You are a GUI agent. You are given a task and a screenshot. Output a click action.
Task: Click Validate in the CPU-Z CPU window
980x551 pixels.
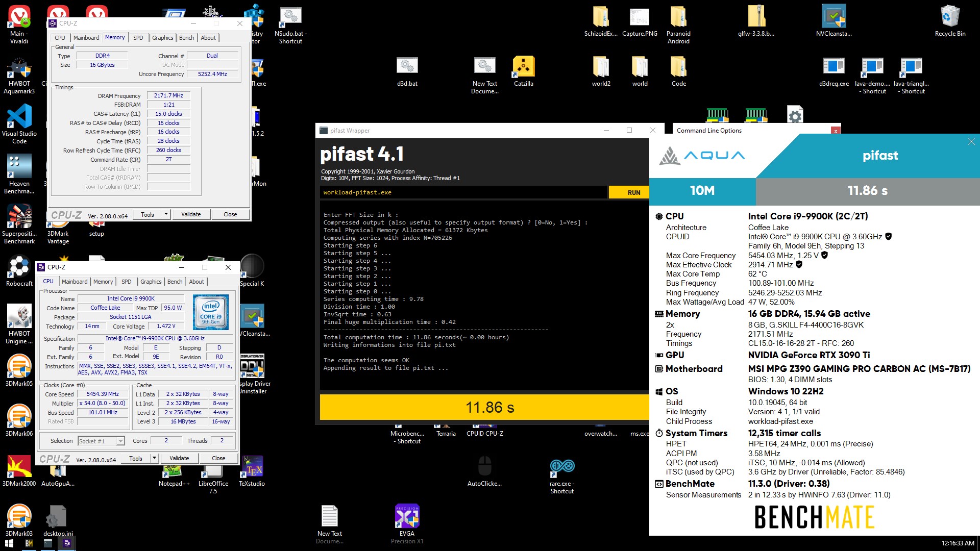[x=179, y=458]
